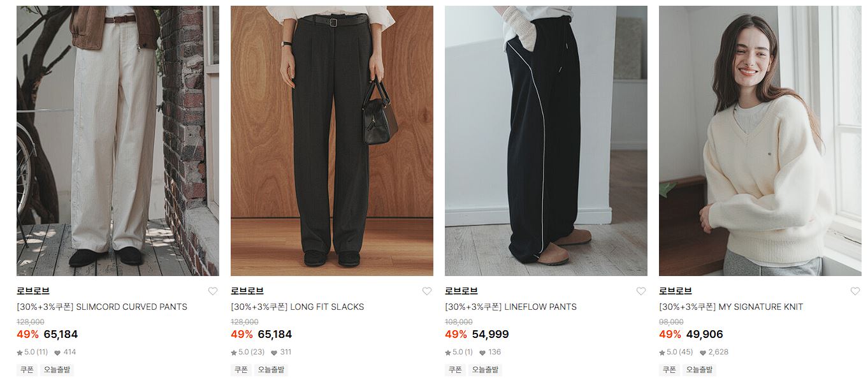Screen dimensions: 868x387
Task: Open SLIMCORD CURVED PANTS product title link
Action: 102,307
